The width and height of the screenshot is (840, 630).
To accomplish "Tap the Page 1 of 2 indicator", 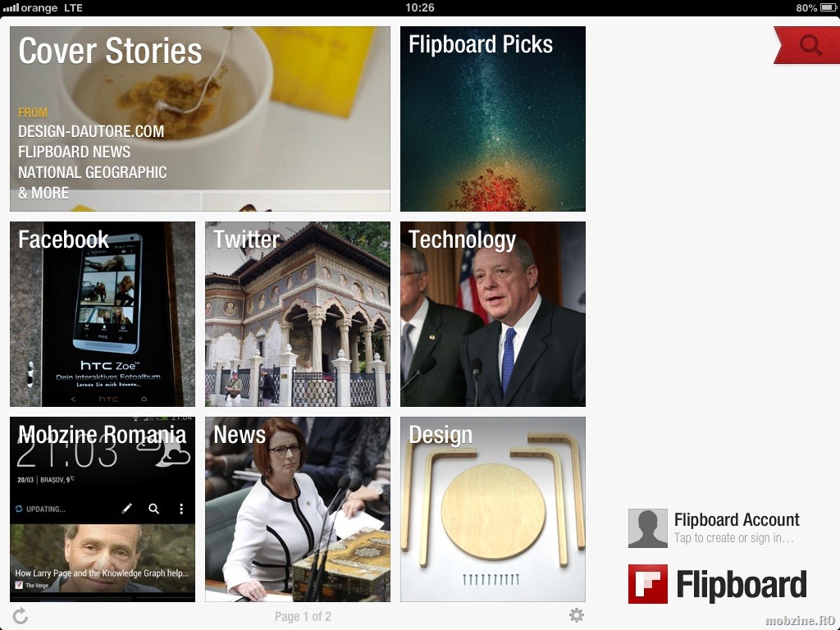I will click(303, 617).
